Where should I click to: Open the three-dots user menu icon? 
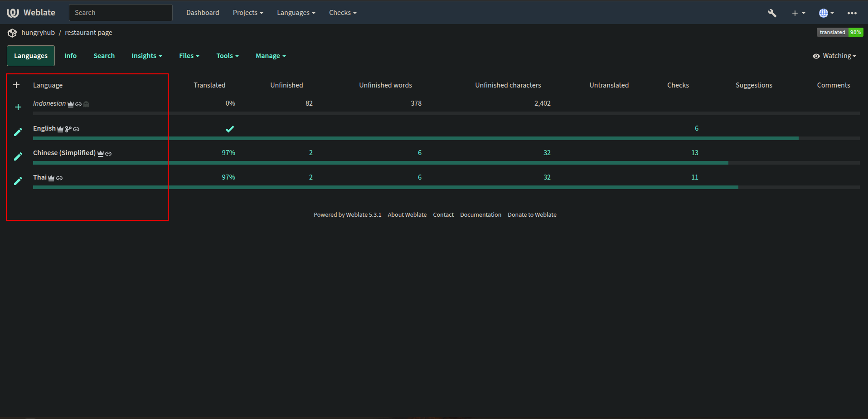point(852,13)
